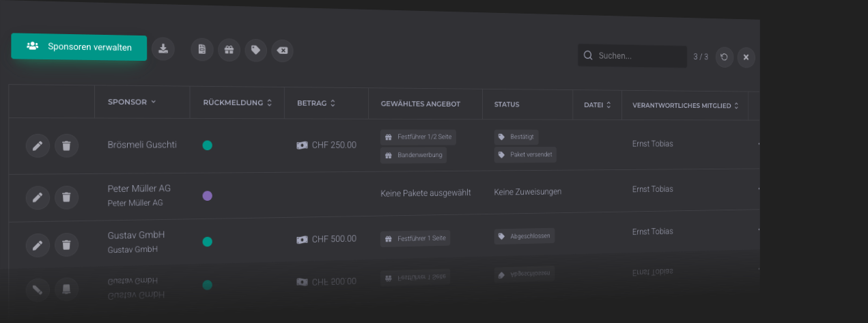The height and width of the screenshot is (323, 868).
Task: Click the Suchen search field
Action: click(x=639, y=56)
